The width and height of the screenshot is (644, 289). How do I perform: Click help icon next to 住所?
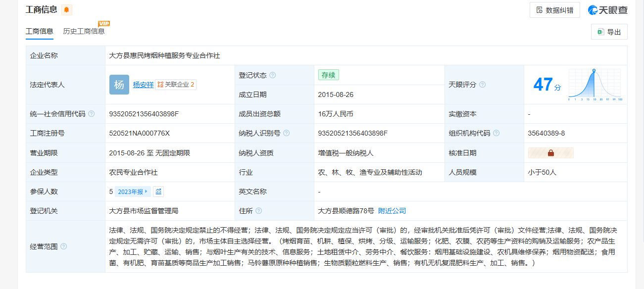click(259, 211)
